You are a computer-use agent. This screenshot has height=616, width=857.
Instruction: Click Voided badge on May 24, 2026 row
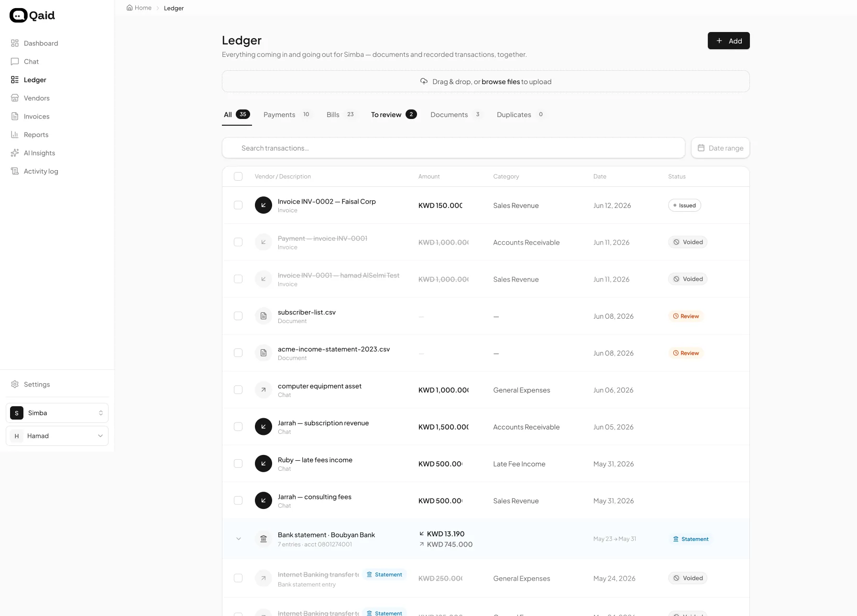(688, 578)
